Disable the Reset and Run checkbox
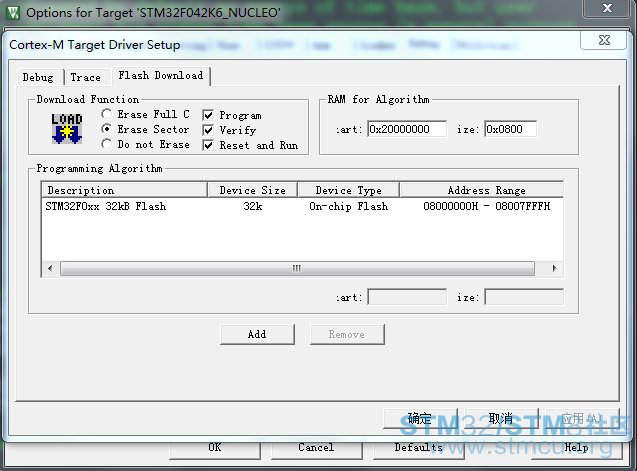This screenshot has height=471, width=637. coord(208,145)
